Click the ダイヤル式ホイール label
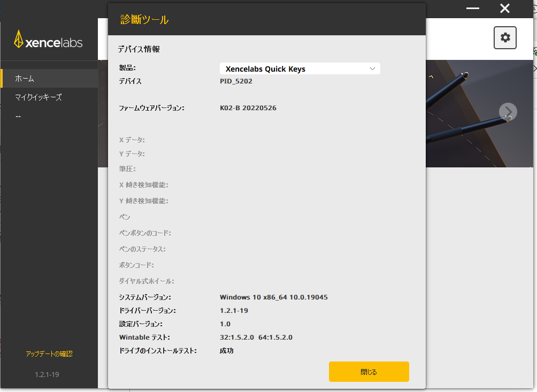This screenshot has height=392, width=537. pyautogui.click(x=146, y=281)
